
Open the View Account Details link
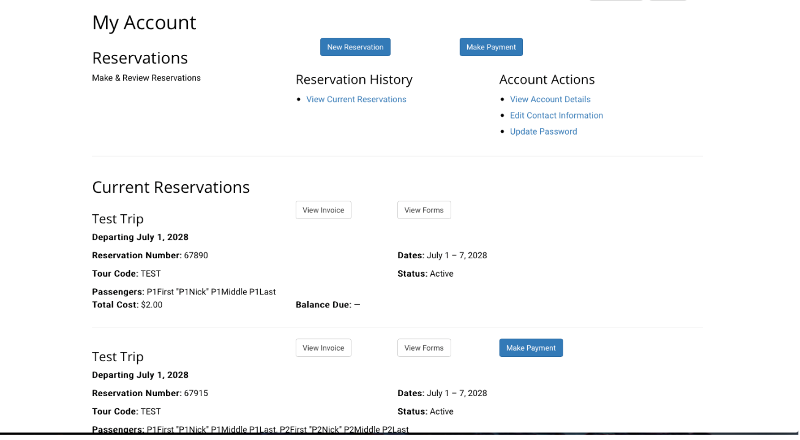click(x=550, y=99)
